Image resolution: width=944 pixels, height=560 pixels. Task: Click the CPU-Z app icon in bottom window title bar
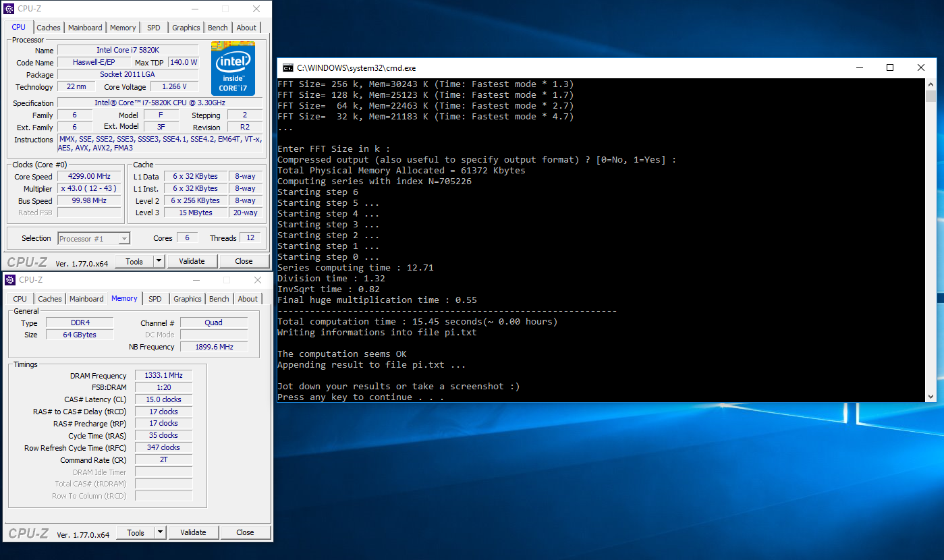(9, 280)
